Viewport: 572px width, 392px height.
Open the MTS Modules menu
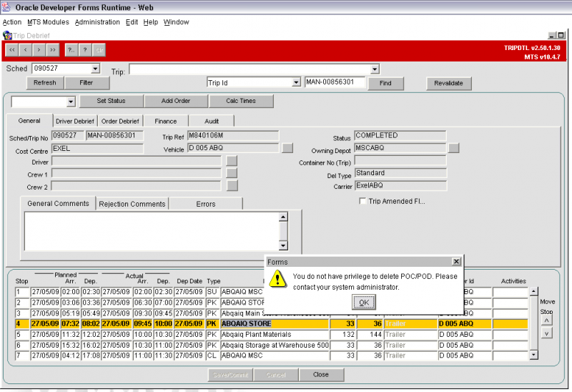[x=48, y=22]
